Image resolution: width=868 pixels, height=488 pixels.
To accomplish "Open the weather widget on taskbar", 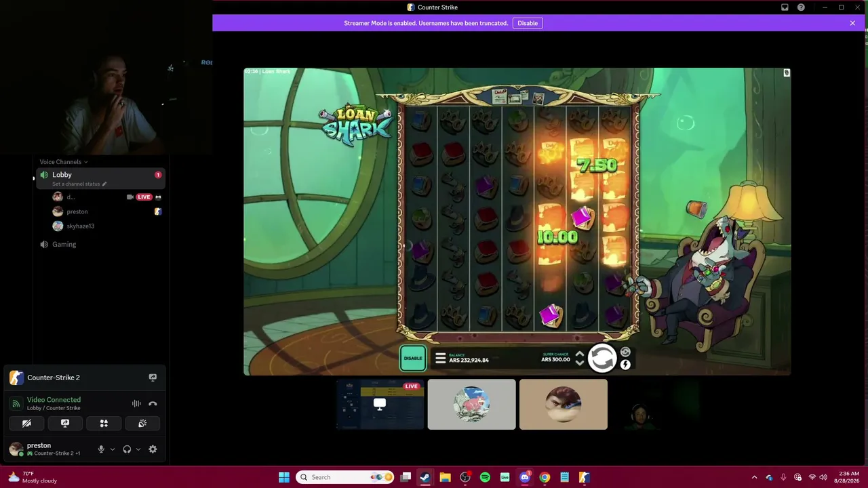I will point(33,477).
